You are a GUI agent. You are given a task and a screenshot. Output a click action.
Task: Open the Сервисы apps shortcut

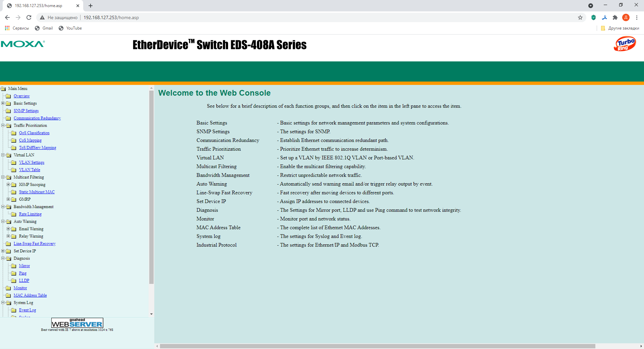tap(17, 28)
